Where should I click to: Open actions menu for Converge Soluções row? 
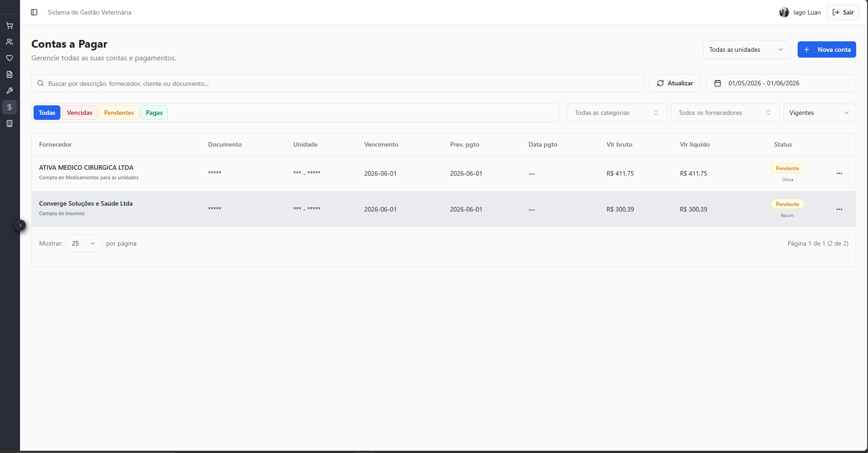(839, 209)
